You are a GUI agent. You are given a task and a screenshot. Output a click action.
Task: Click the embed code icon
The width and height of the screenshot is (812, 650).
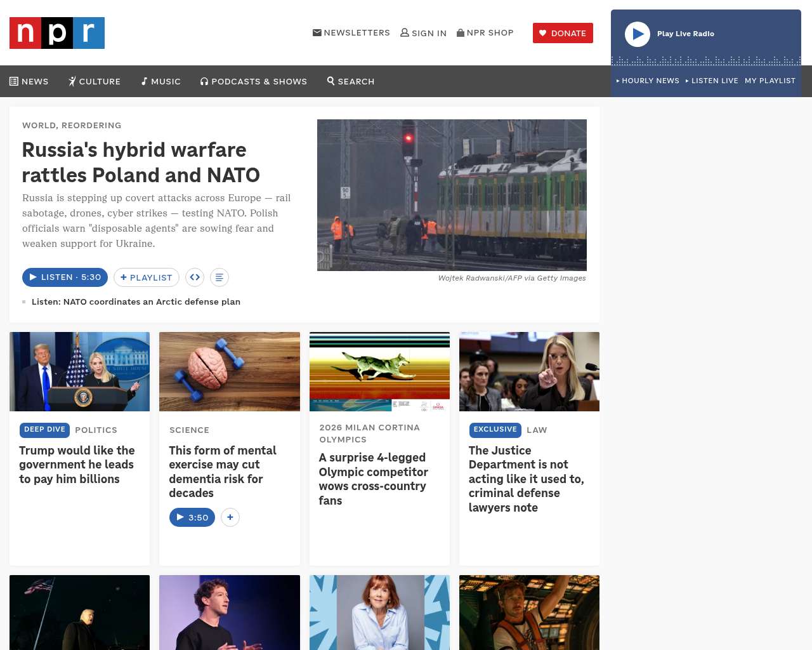tap(195, 277)
